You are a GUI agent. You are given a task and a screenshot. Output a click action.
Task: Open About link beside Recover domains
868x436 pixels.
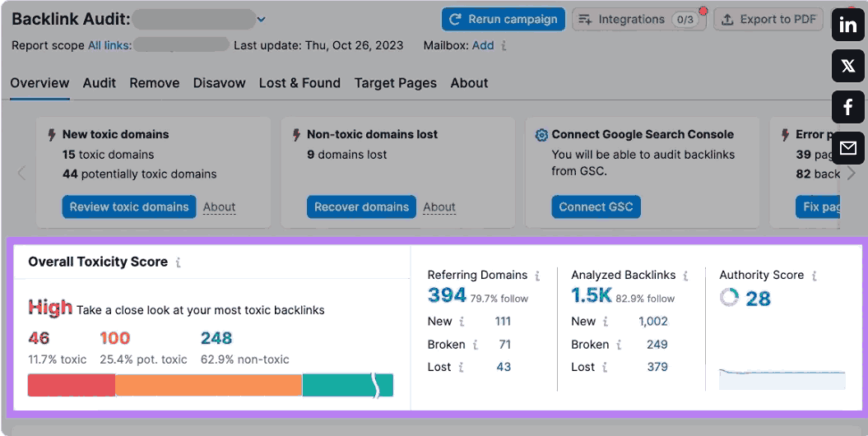[439, 207]
